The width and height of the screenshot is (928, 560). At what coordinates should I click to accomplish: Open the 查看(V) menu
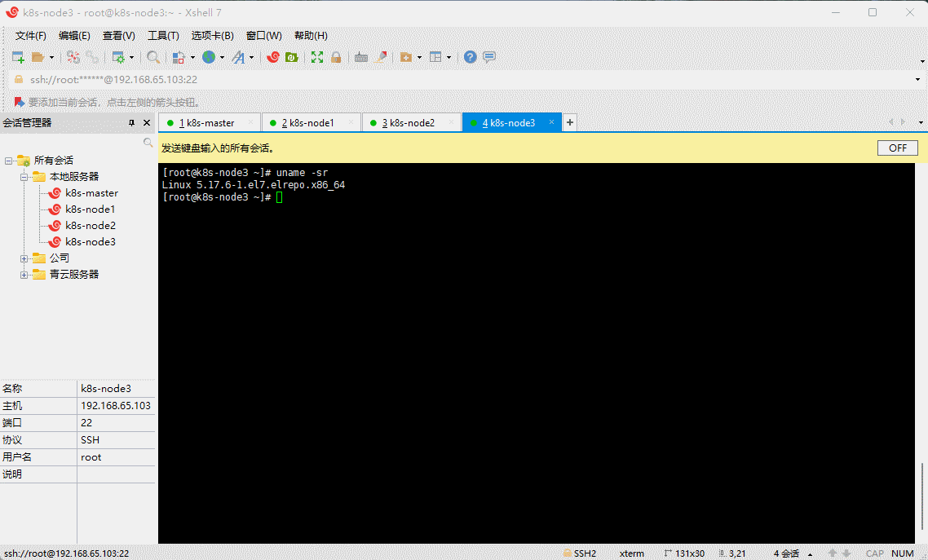(x=119, y=36)
